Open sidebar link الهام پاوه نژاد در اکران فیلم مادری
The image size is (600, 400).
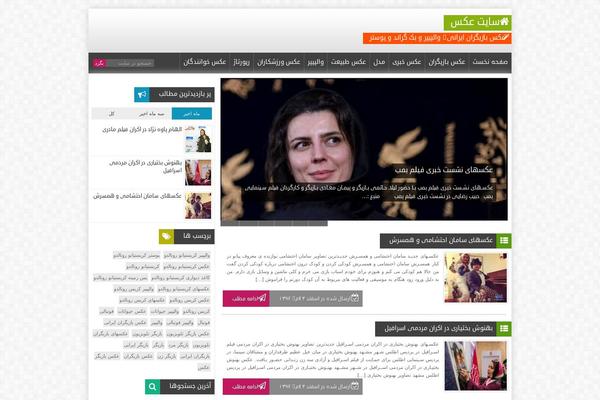coord(142,130)
